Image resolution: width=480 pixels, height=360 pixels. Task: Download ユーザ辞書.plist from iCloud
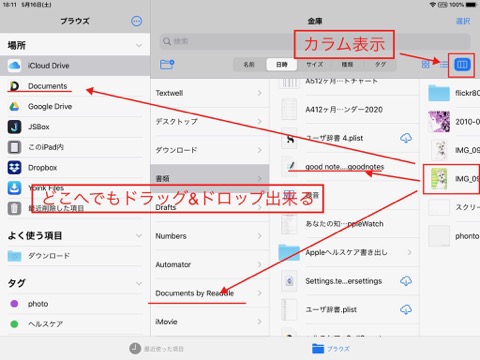(406, 310)
